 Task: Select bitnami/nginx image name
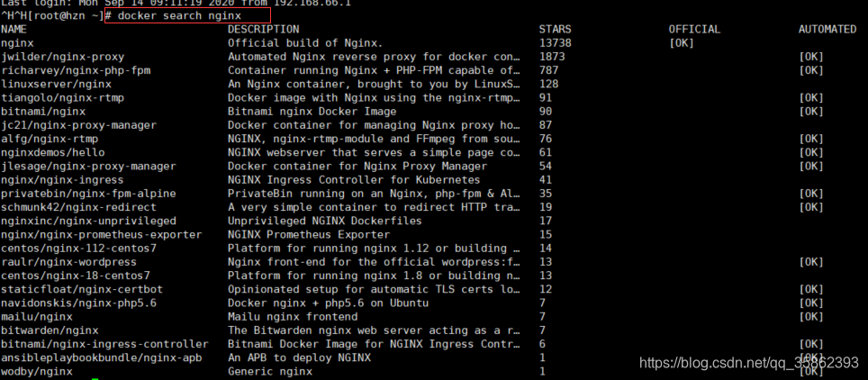(43, 112)
